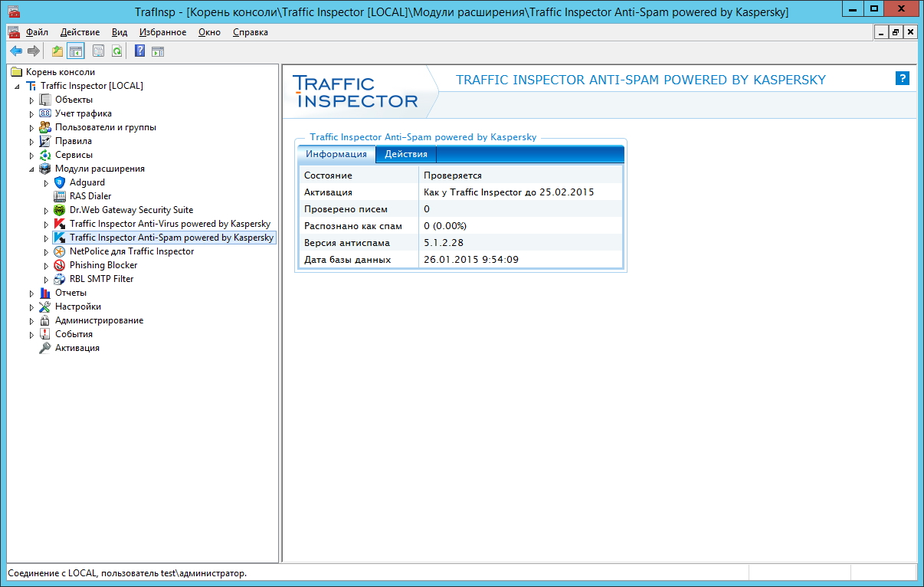Viewport: 924px width, 587px height.
Task: Open the Справка menu
Action: (250, 32)
